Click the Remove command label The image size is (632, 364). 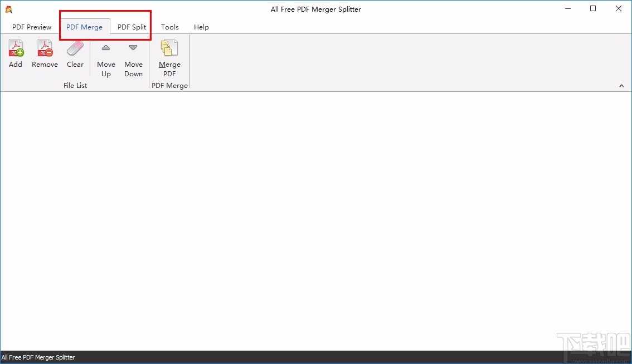pyautogui.click(x=45, y=64)
